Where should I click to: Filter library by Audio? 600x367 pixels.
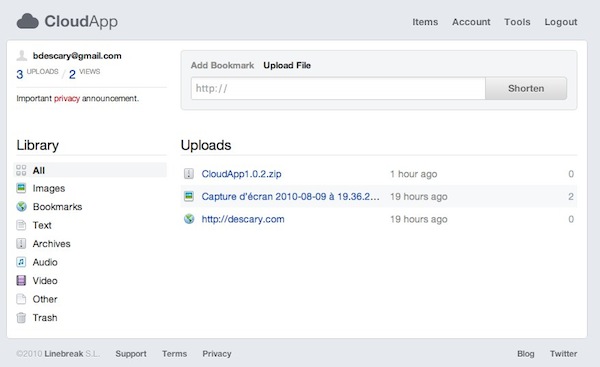45,262
